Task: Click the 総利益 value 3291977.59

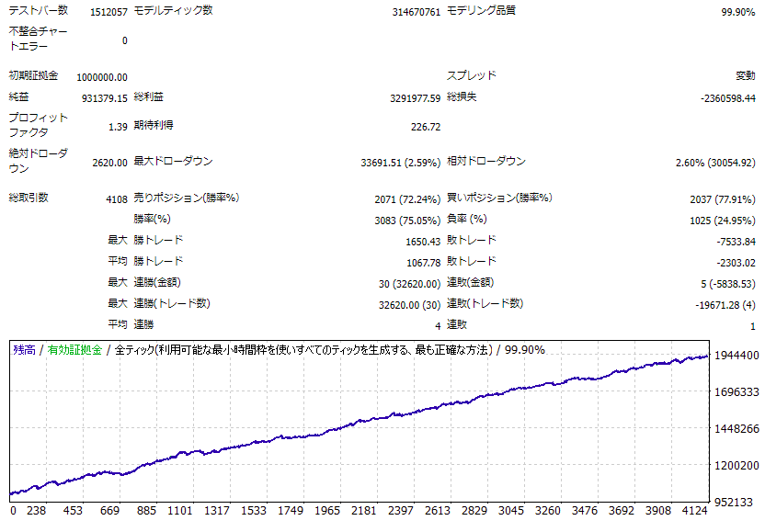Action: (415, 97)
